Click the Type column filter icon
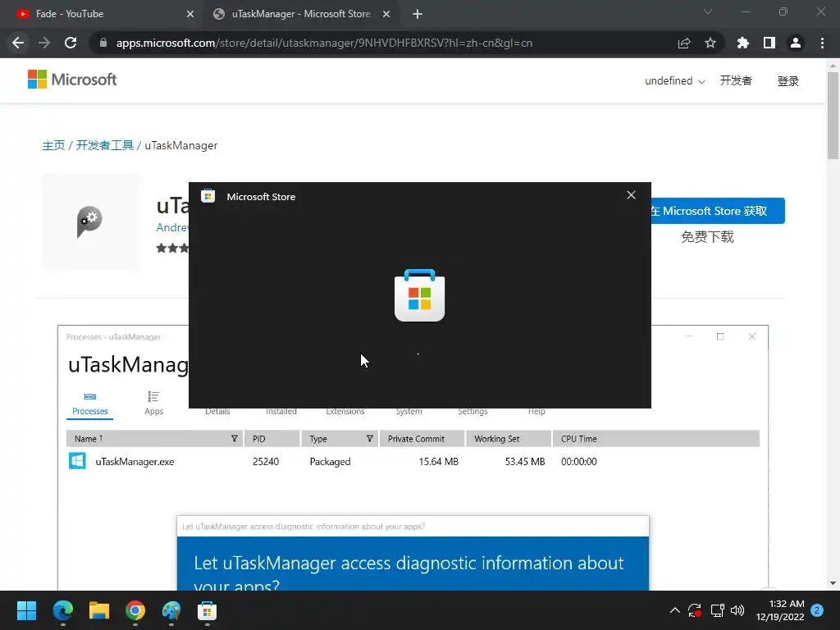Image resolution: width=840 pixels, height=630 pixels. click(x=370, y=438)
